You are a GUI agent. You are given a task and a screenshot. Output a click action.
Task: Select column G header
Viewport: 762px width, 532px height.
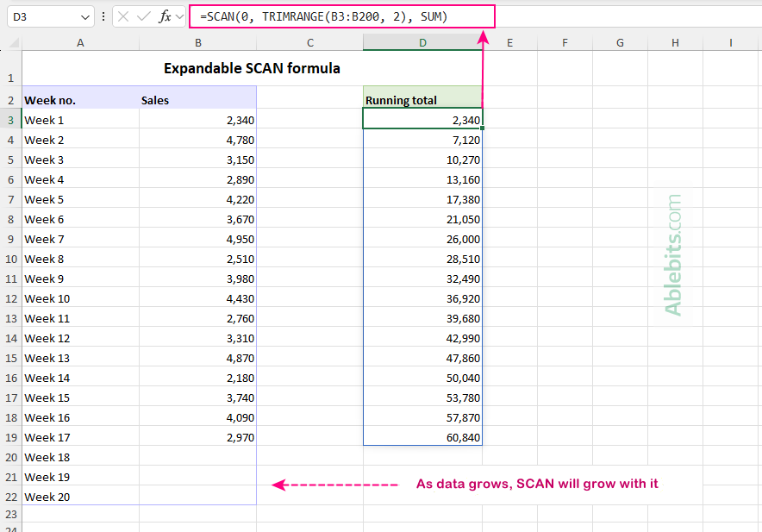[x=620, y=43]
